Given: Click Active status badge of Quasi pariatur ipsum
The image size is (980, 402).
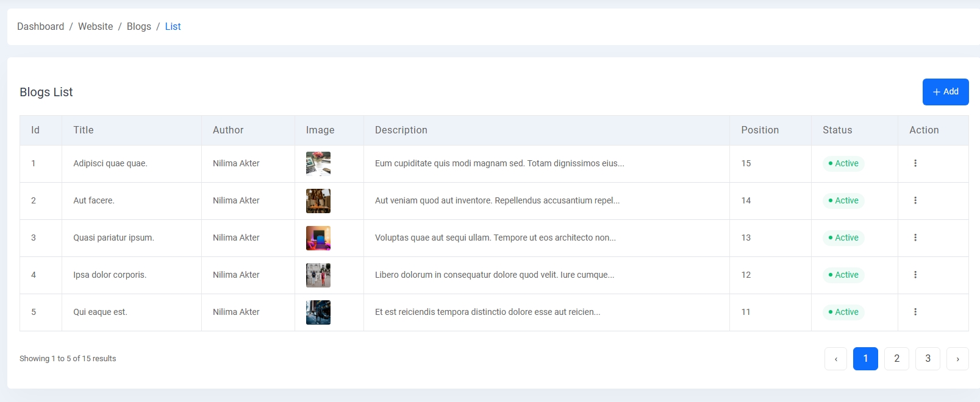Looking at the screenshot, I should click(843, 238).
